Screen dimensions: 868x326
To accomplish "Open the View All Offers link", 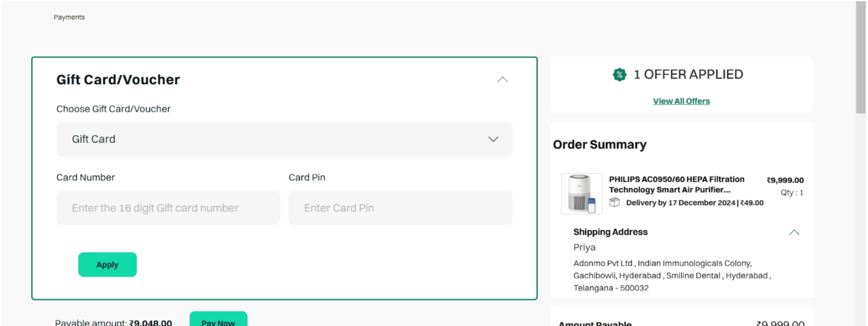I will click(x=681, y=101).
